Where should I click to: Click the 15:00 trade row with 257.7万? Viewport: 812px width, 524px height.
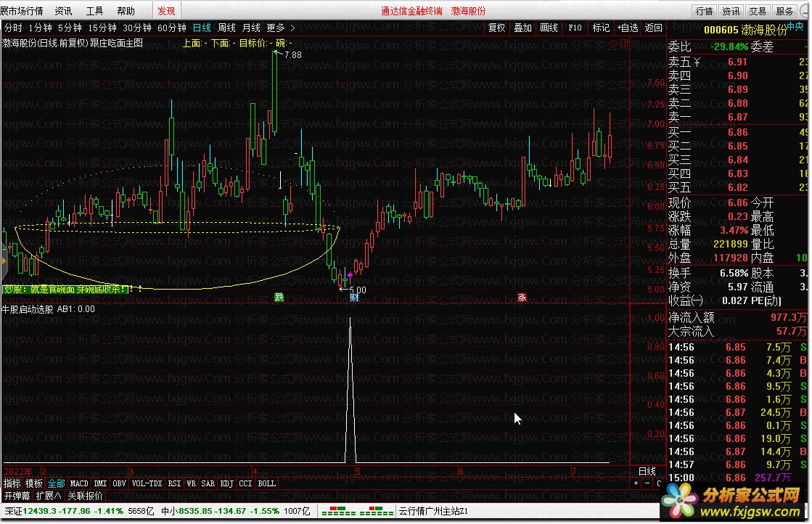(x=737, y=478)
